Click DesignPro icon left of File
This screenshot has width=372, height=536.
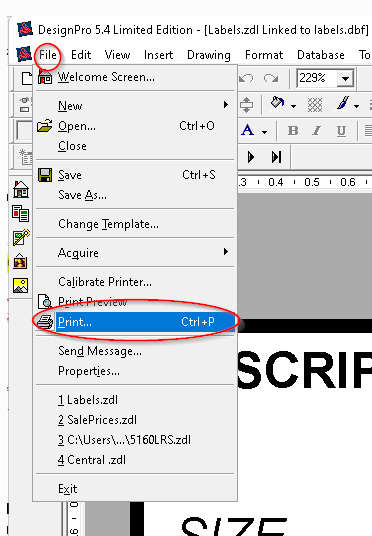[24, 54]
